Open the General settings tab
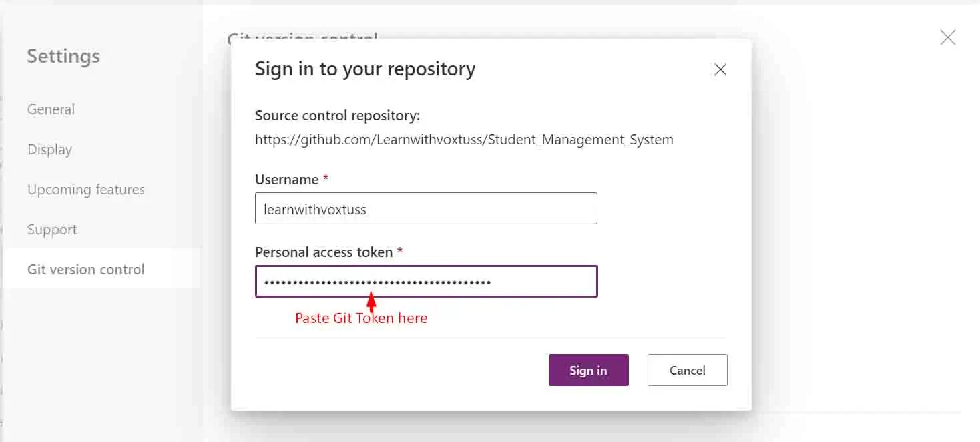The image size is (980, 442). pyautogui.click(x=51, y=109)
